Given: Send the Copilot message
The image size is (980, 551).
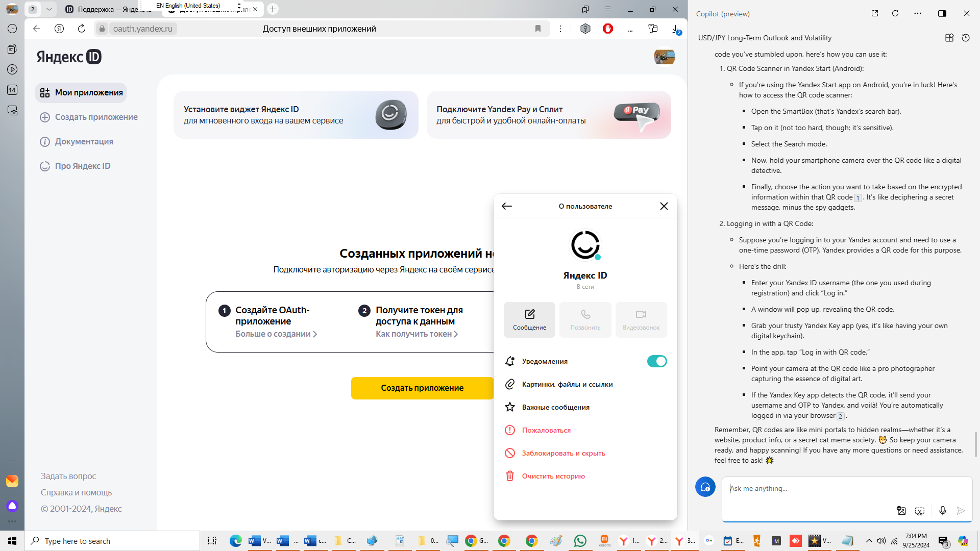Looking at the screenshot, I should (961, 511).
